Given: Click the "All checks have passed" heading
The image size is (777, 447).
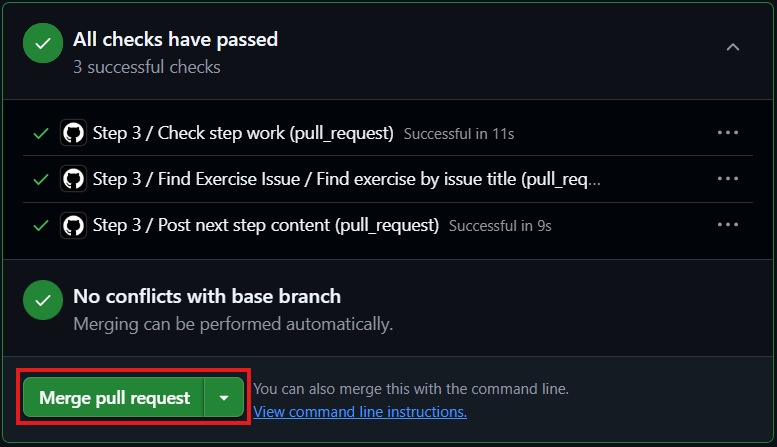Looking at the screenshot, I should point(175,40).
